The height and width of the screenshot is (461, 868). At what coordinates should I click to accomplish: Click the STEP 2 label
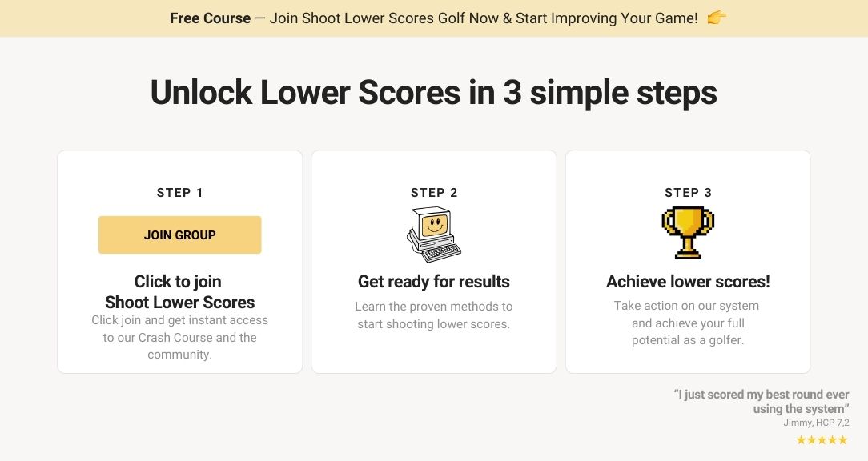point(433,193)
